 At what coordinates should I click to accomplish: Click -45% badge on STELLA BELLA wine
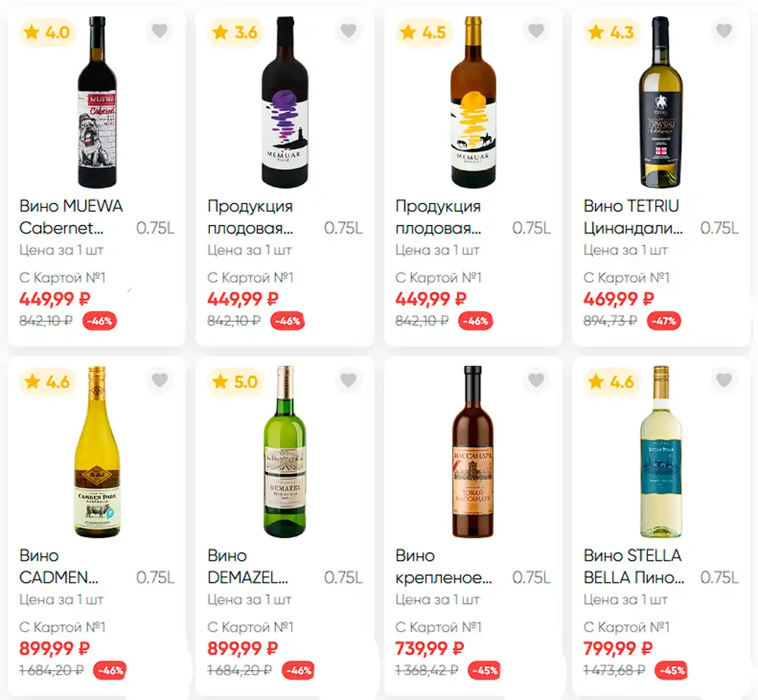(672, 670)
